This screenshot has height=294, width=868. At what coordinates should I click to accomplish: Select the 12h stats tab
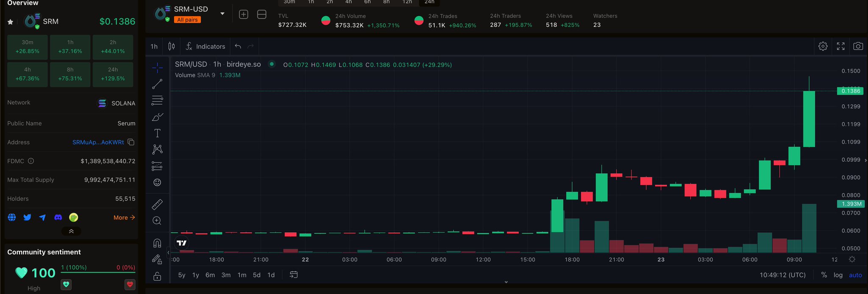[x=407, y=2]
